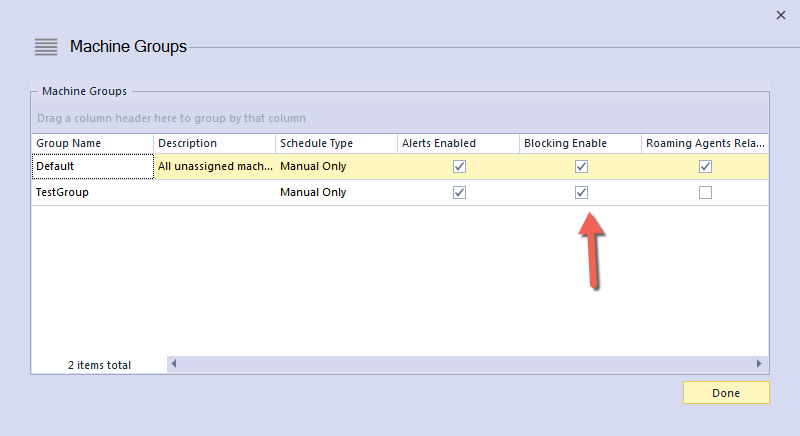Disable Blocking Enable for TestGroup
Screen dimensions: 800x436
pyautogui.click(x=581, y=192)
